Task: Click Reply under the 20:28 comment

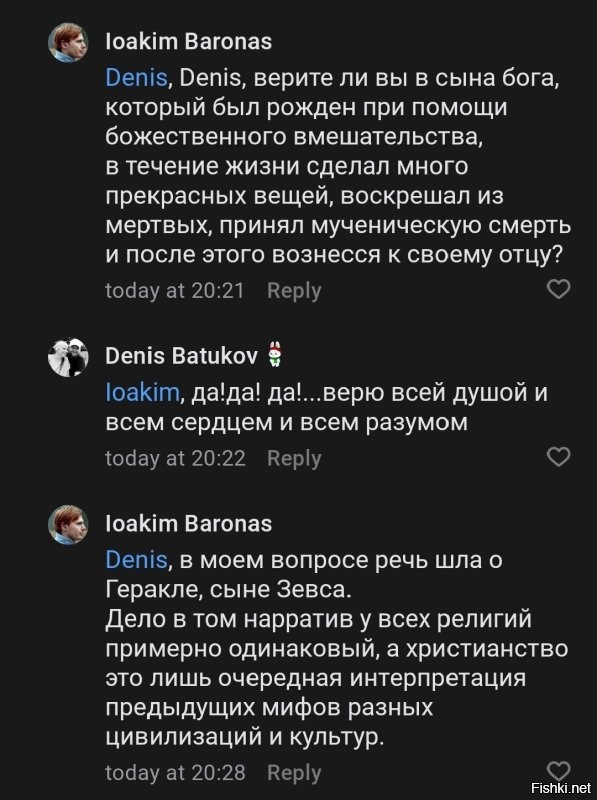Action: pos(295,772)
